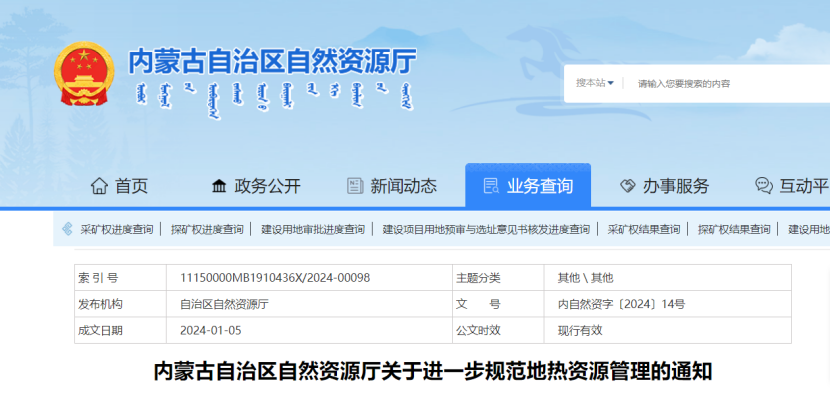Open 探矿权结果查询 link
Viewport: 830px width, 393px height.
[x=734, y=229]
